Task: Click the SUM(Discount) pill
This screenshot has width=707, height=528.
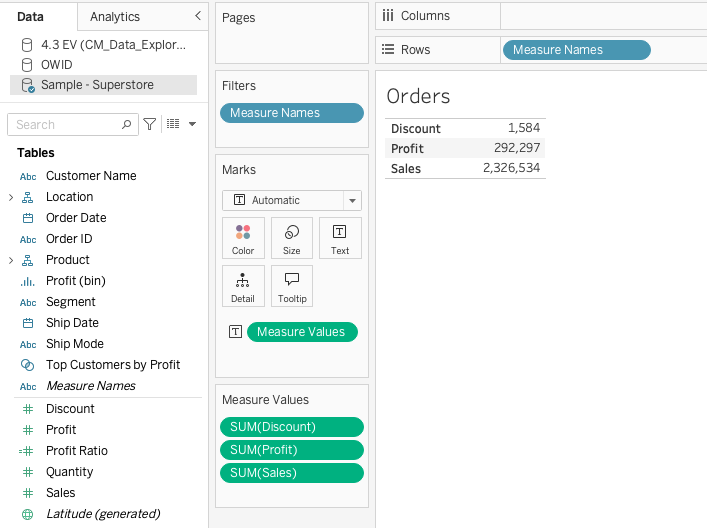Action: (x=292, y=427)
